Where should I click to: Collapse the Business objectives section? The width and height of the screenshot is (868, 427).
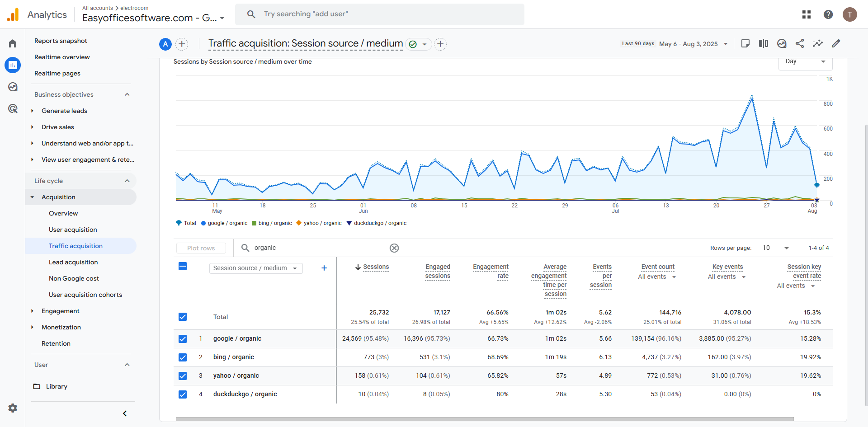[x=127, y=94]
